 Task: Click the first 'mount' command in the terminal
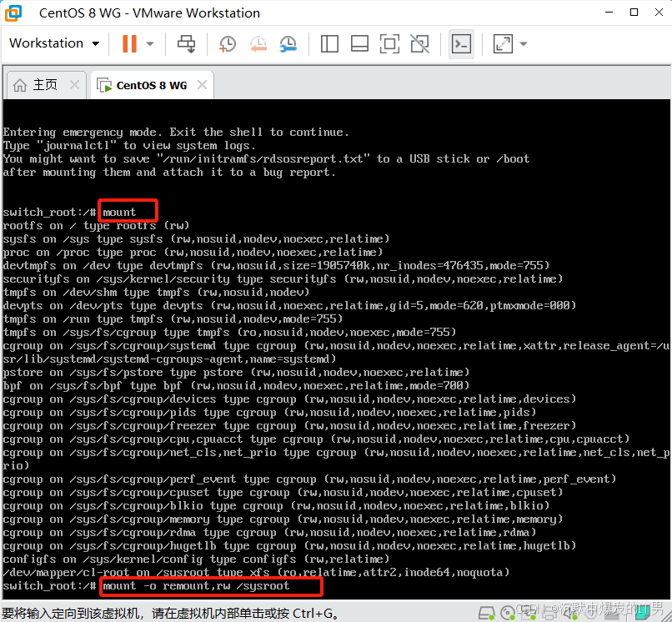click(x=119, y=212)
